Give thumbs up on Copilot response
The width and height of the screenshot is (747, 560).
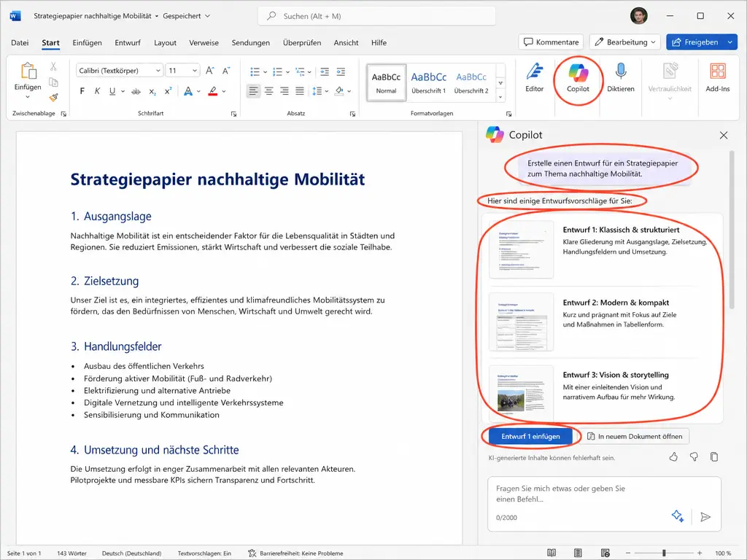(673, 456)
